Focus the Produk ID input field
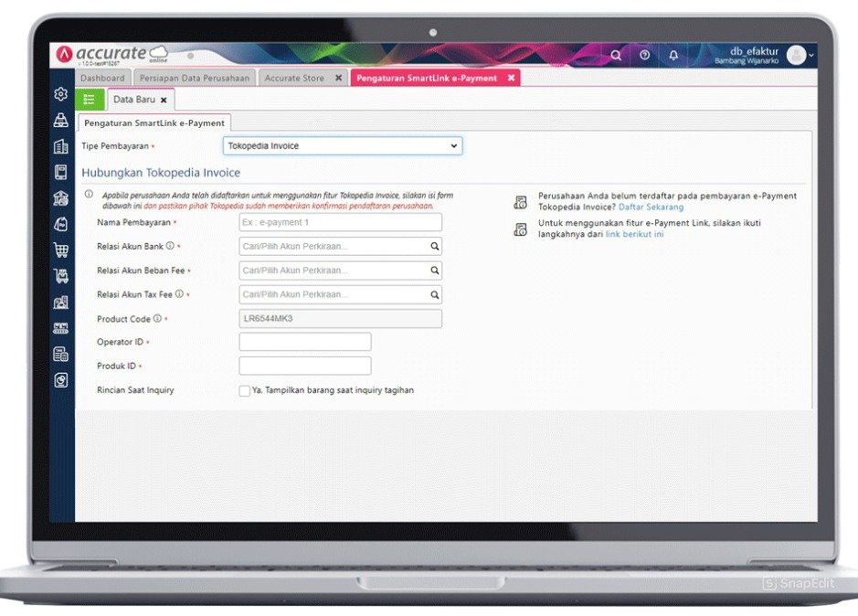Screen dimensions: 858x616 coord(305,366)
